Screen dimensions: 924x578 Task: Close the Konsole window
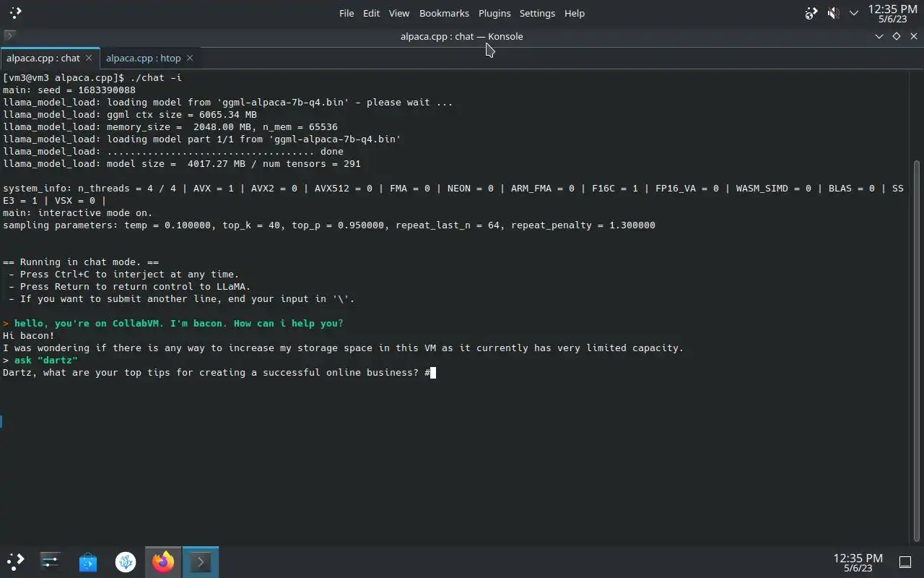(913, 36)
